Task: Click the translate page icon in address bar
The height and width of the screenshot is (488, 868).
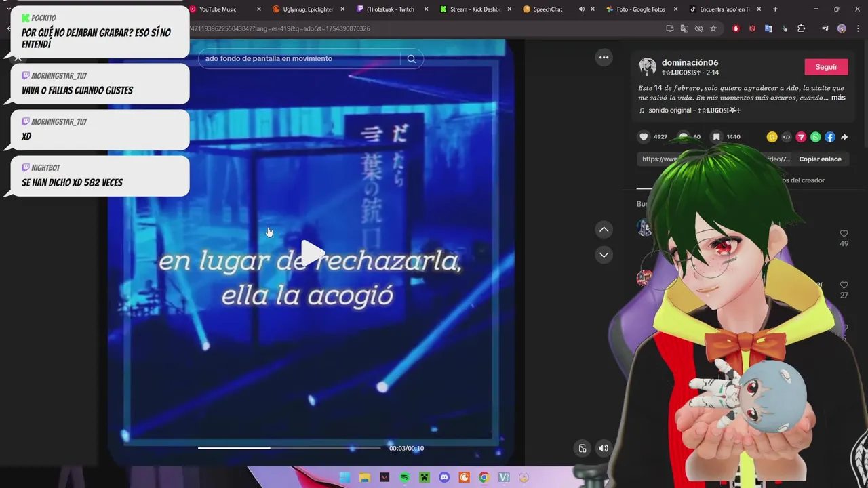Action: pos(684,28)
